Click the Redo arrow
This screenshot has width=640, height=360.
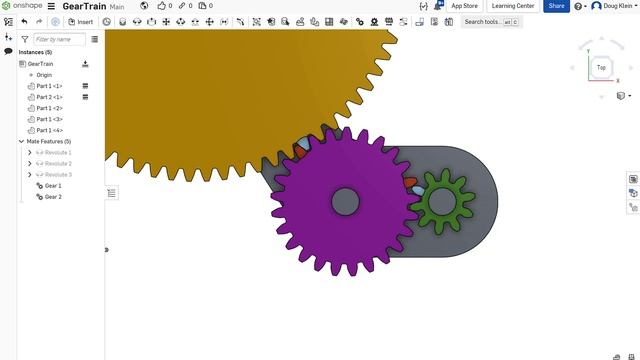pos(39,22)
